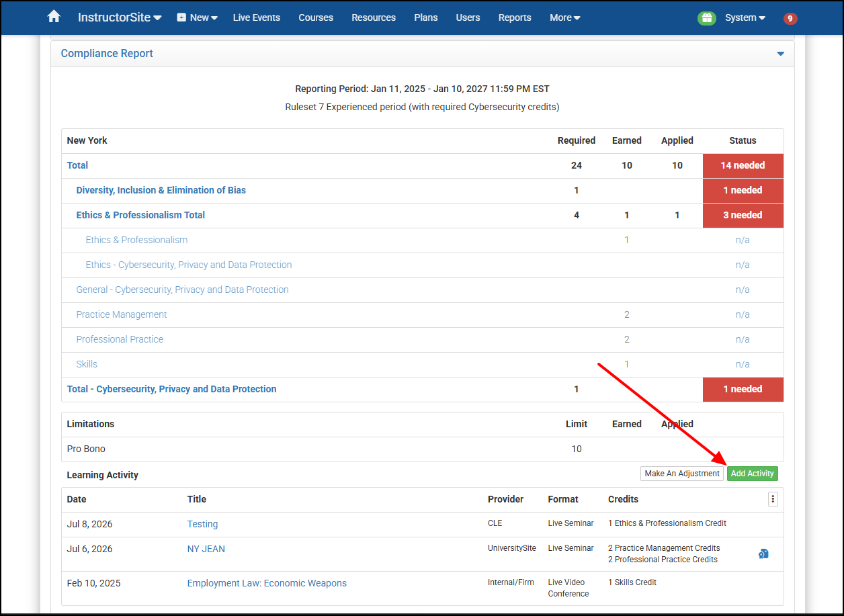
Task: Open the Learning Activity three-dot options menu
Action: [x=773, y=498]
